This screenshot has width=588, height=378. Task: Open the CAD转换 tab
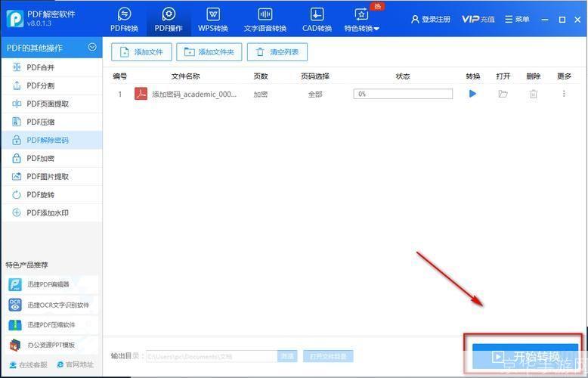(x=317, y=20)
